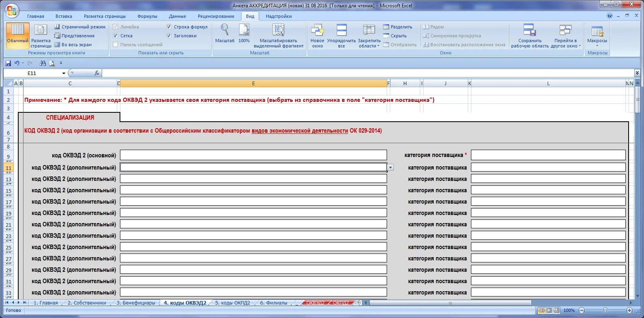
Task: Click 'код ОКВЭД 2 (основной)' input field
Action: 253,155
